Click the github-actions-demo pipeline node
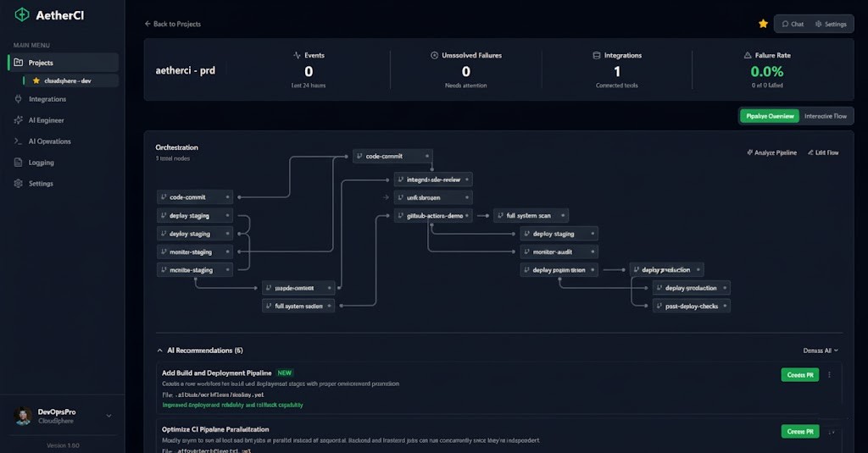868x453 pixels. point(433,216)
